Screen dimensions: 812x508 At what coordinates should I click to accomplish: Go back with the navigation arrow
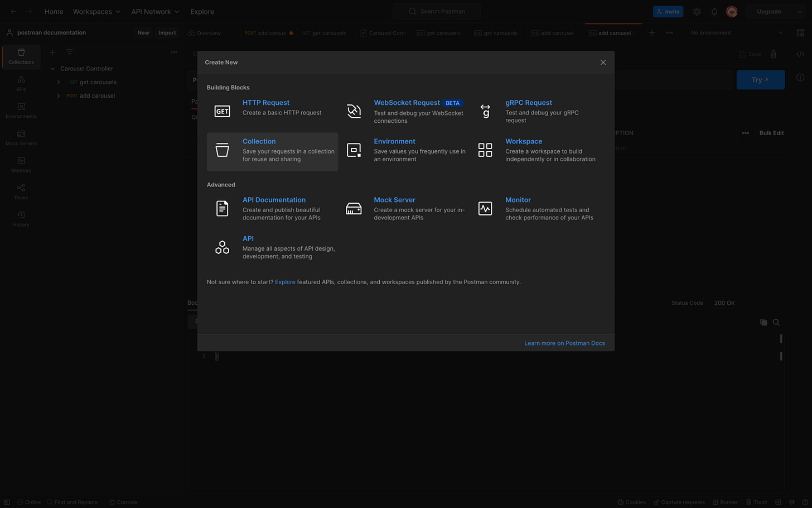point(13,11)
